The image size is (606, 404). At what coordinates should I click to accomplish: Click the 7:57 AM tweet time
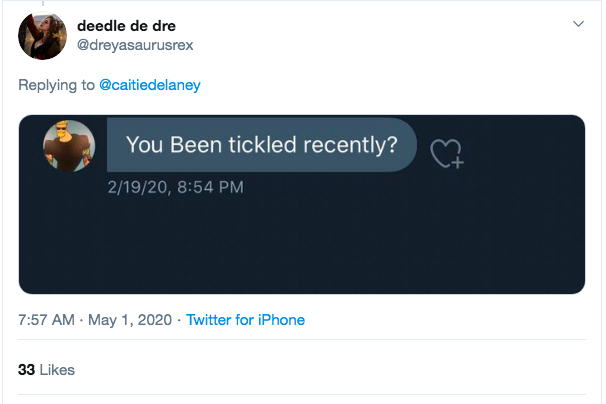(x=46, y=320)
